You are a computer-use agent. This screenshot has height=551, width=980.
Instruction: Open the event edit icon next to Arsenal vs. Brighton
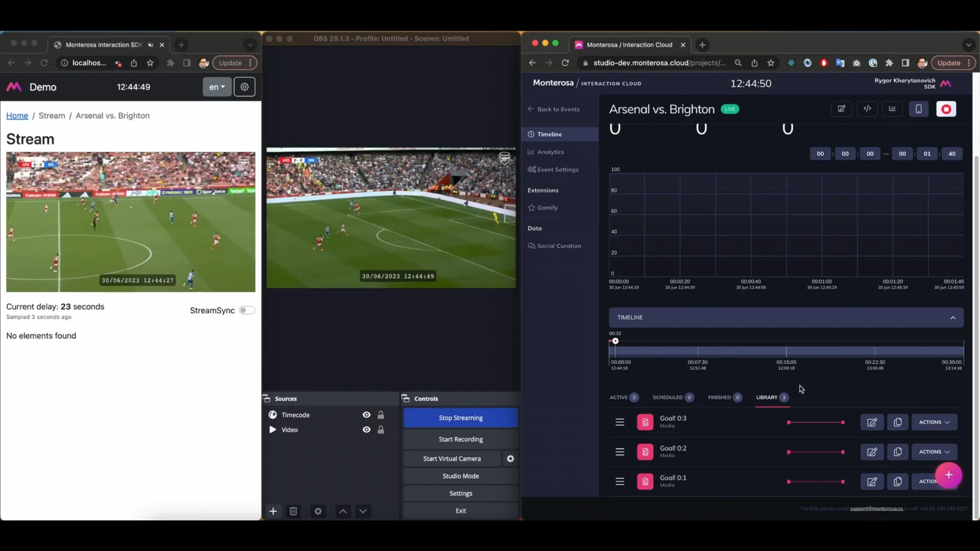pos(842,109)
